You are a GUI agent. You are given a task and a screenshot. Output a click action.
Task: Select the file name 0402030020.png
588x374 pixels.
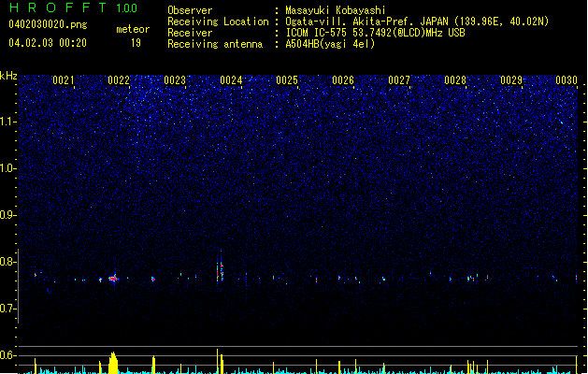48,24
